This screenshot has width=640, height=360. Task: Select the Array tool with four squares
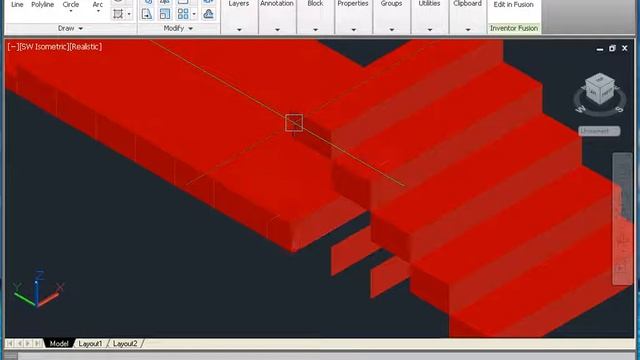tap(183, 14)
